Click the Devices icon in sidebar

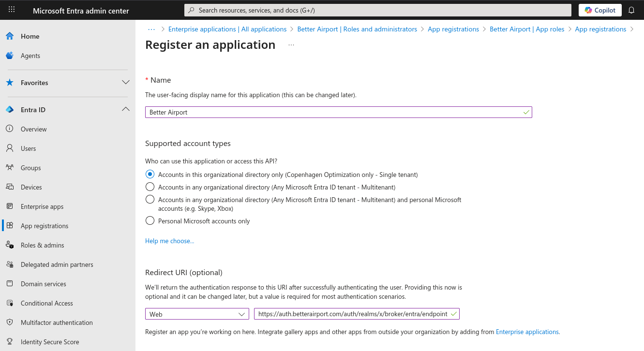pyautogui.click(x=10, y=187)
